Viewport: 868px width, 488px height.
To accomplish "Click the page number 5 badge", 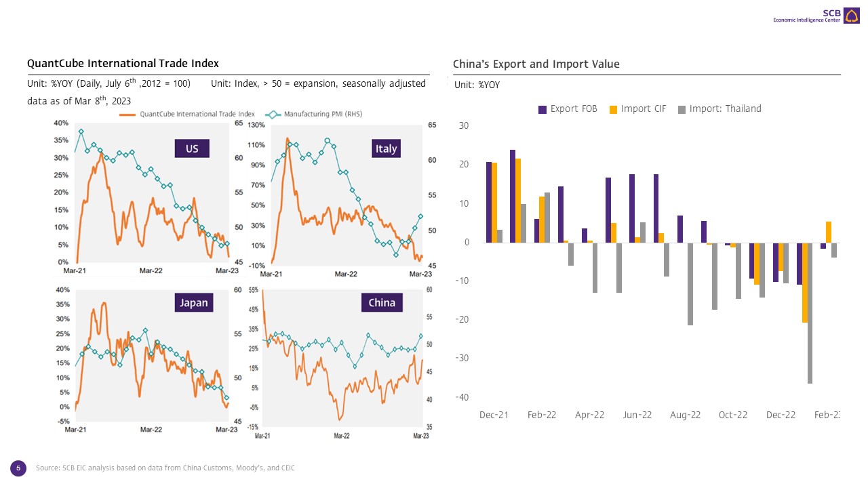I will 18,468.
